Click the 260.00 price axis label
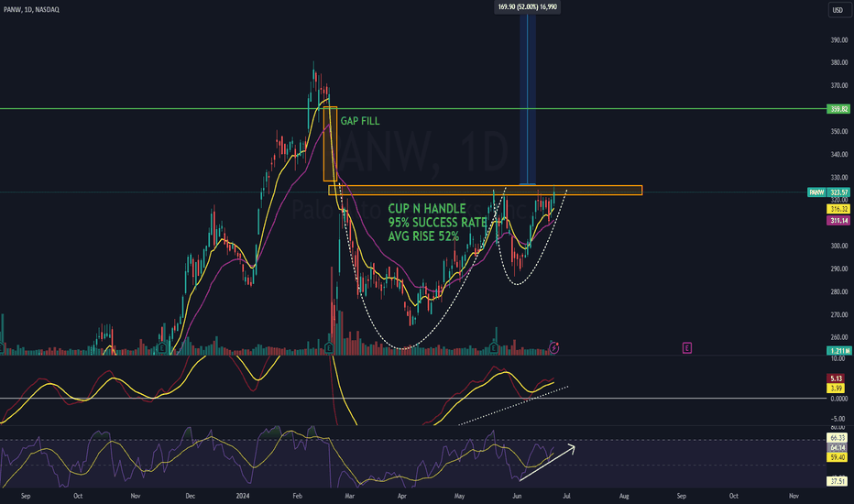 pos(838,337)
